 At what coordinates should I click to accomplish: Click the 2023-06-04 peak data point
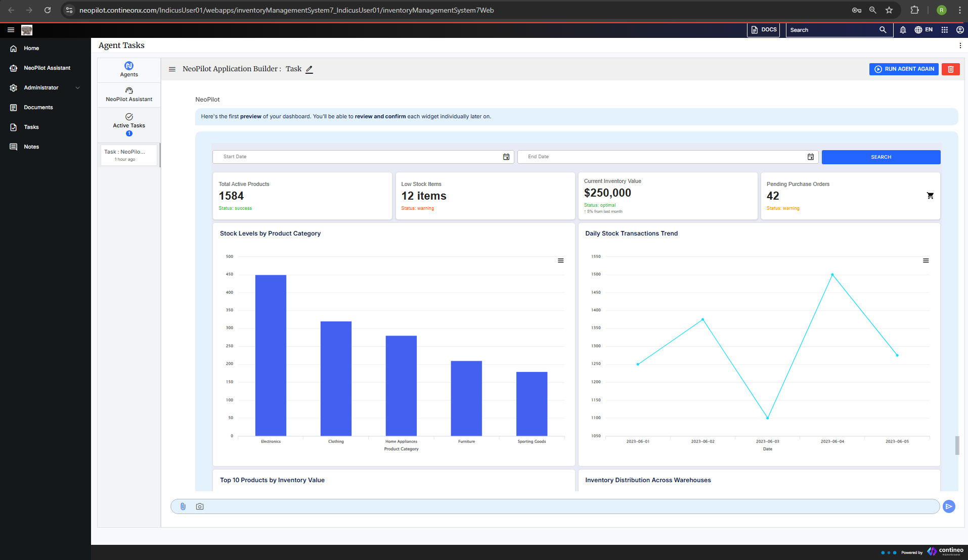(x=832, y=275)
